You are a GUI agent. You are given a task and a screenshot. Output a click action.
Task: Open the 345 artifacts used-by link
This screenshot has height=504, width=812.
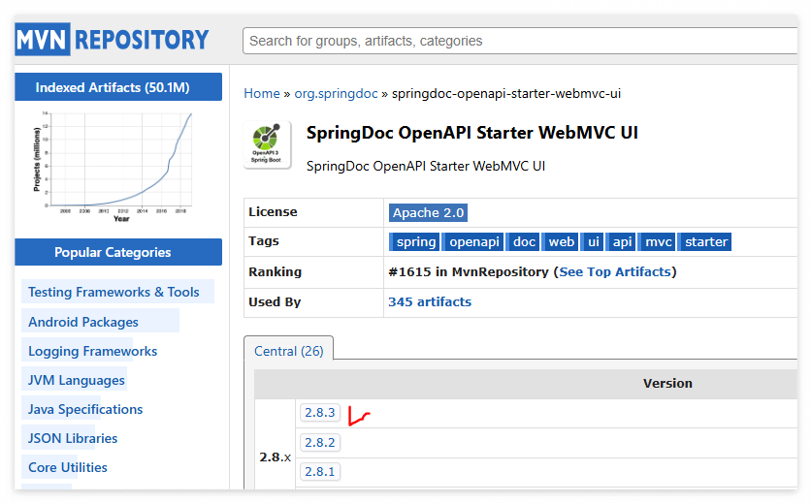click(x=430, y=301)
